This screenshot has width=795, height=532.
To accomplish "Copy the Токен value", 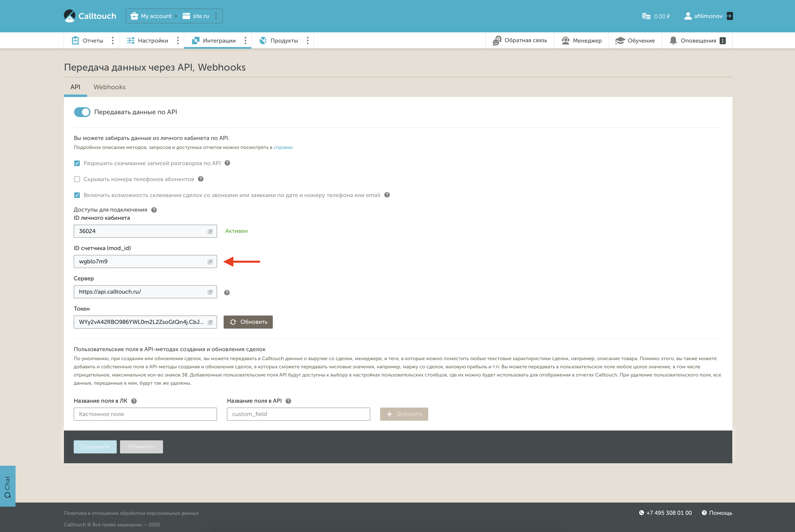I will coord(210,322).
